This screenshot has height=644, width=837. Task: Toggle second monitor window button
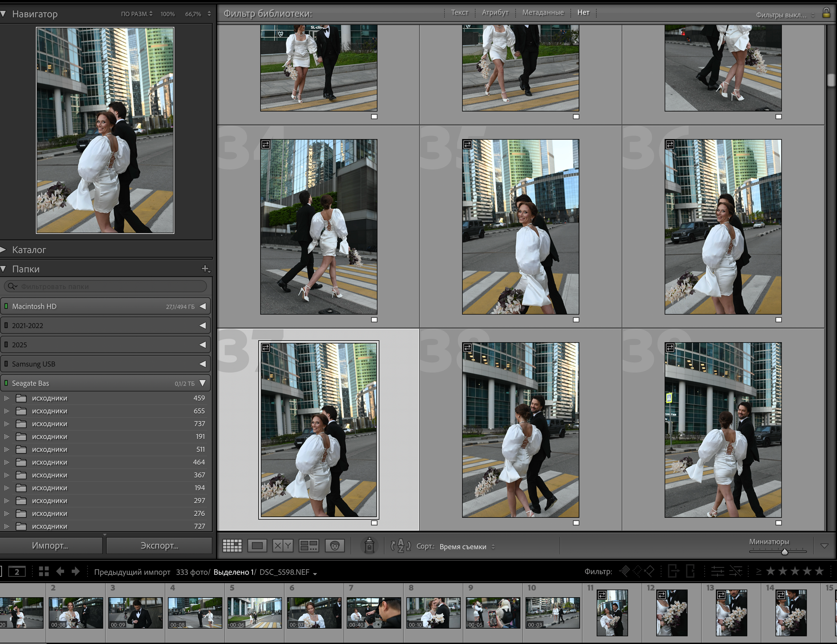tap(17, 572)
